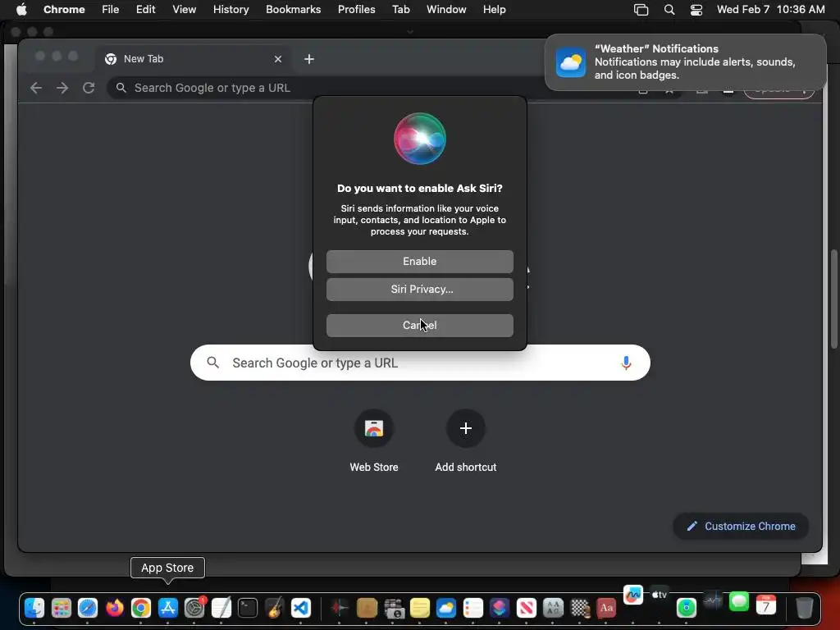Go back with the back arrow

[36, 88]
